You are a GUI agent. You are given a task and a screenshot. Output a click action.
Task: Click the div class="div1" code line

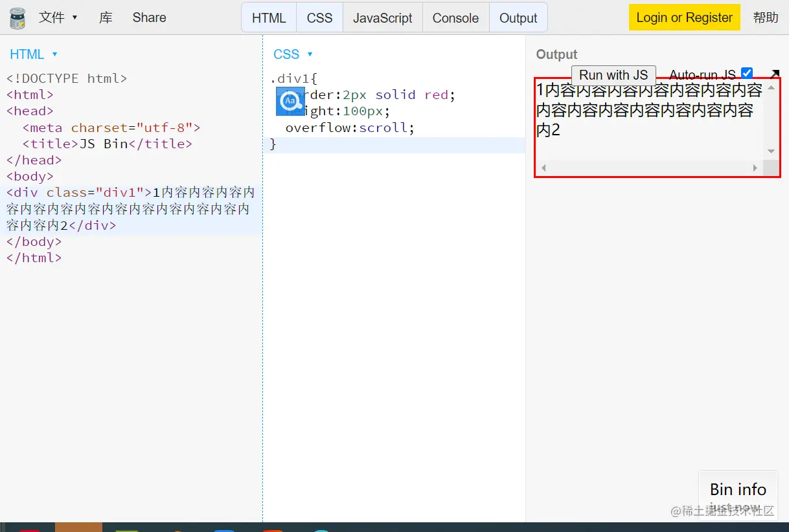coord(131,209)
